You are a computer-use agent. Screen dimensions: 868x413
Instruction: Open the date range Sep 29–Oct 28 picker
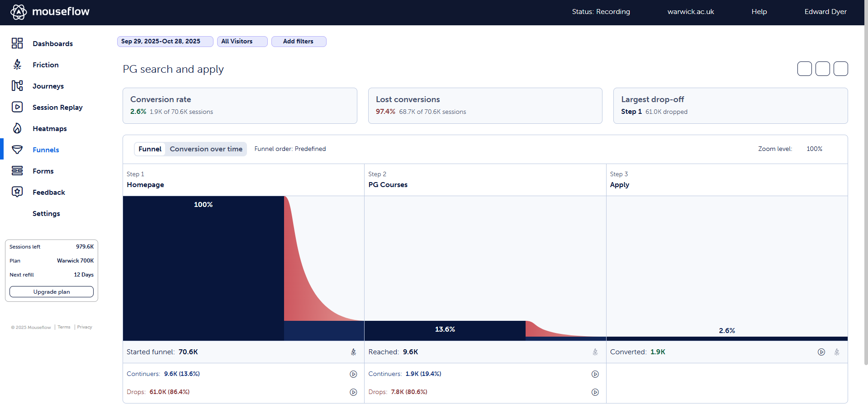point(165,42)
